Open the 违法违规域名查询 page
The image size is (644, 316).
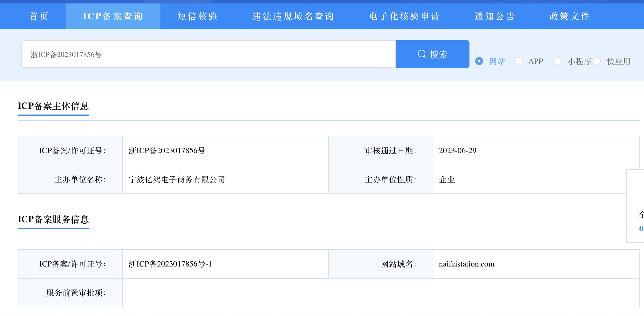pos(293,16)
